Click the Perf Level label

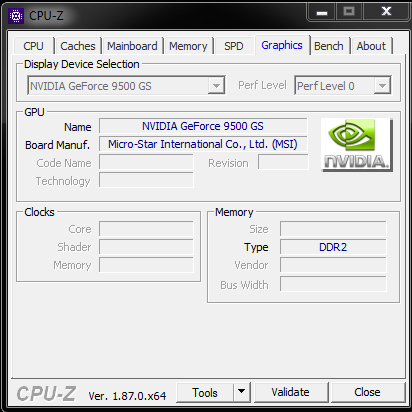tap(262, 85)
